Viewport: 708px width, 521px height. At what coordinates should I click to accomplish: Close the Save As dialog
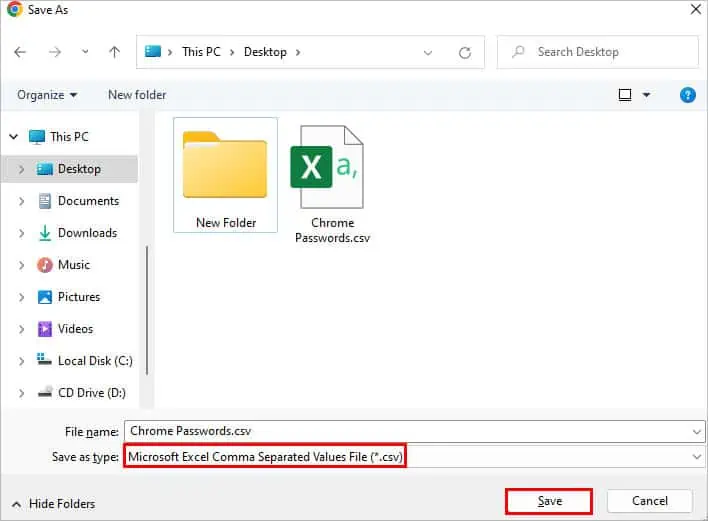[695, 9]
